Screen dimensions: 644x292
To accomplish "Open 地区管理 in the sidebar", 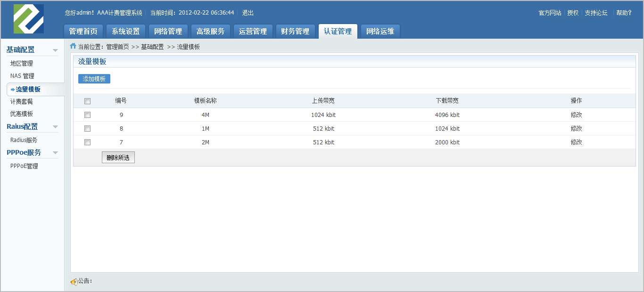I will point(22,63).
